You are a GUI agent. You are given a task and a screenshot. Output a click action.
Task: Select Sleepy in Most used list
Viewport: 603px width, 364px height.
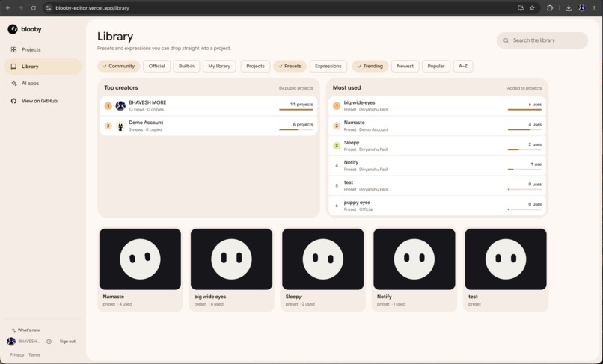[437, 146]
